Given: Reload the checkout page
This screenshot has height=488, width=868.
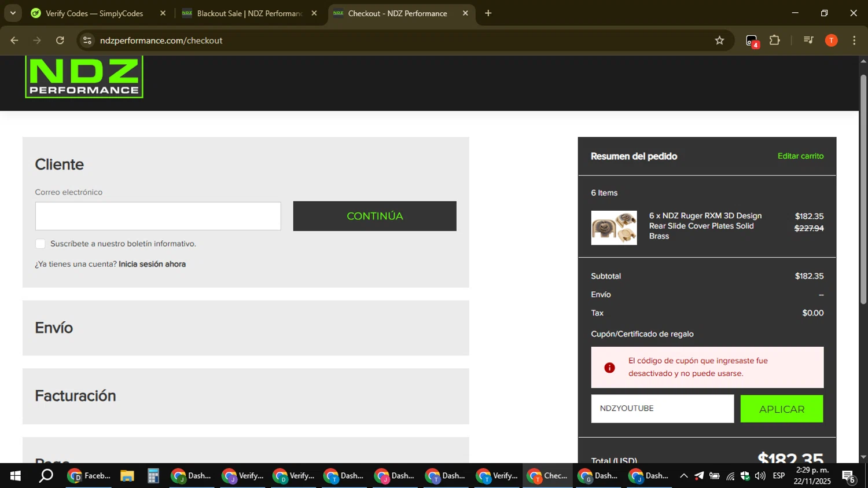Looking at the screenshot, I should [x=60, y=41].
